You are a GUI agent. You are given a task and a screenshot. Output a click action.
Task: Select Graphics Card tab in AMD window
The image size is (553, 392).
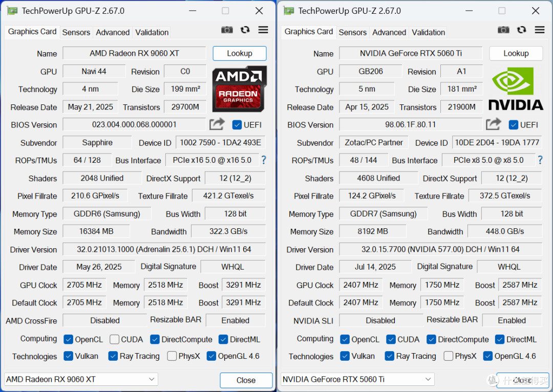[x=32, y=32]
